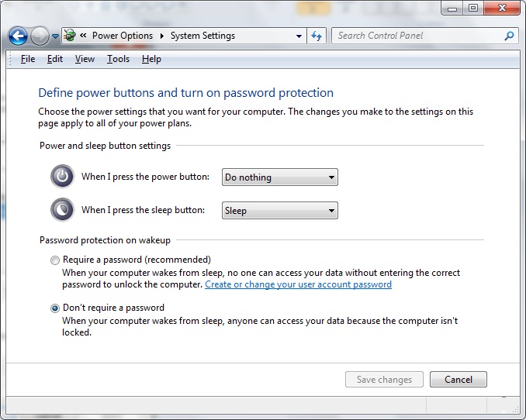Click Create or change your user account password

click(x=298, y=284)
